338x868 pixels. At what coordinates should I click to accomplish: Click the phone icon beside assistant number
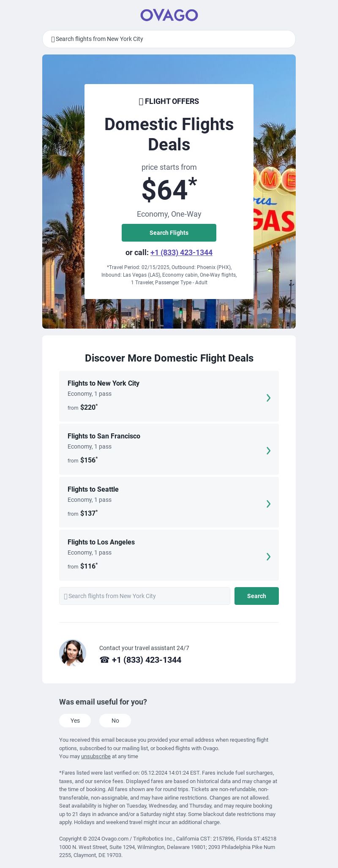[x=104, y=660]
